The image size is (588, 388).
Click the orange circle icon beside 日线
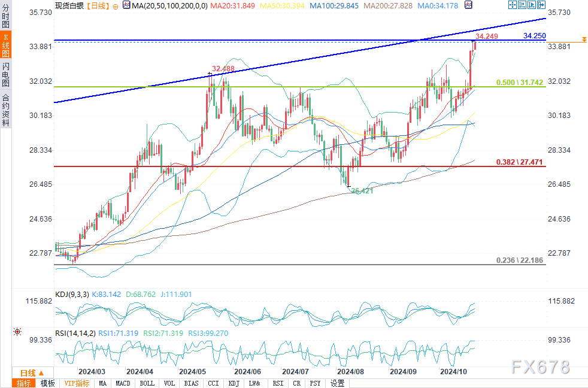116,7
